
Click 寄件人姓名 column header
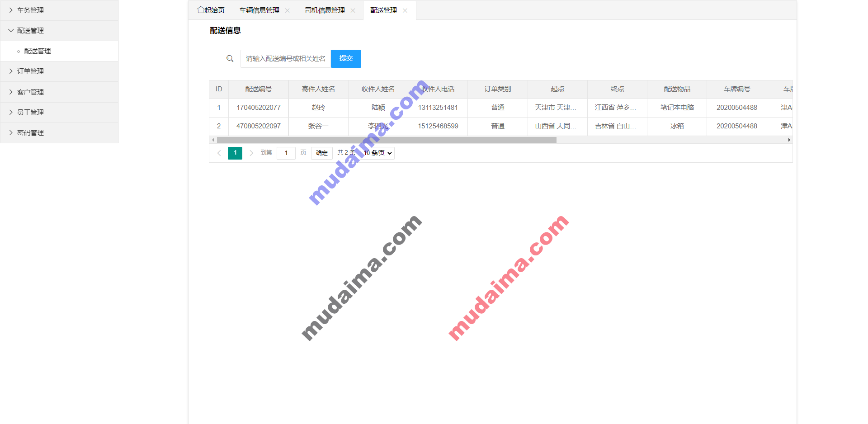[x=318, y=90]
